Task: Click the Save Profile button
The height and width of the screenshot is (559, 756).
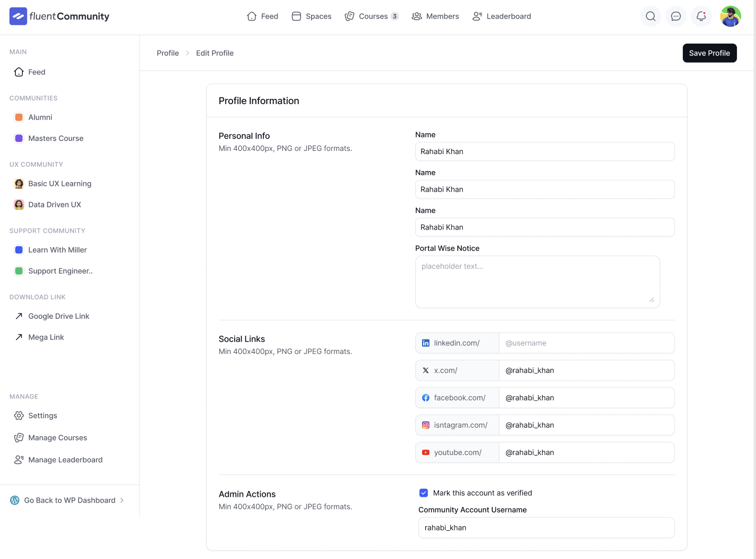Action: [710, 53]
